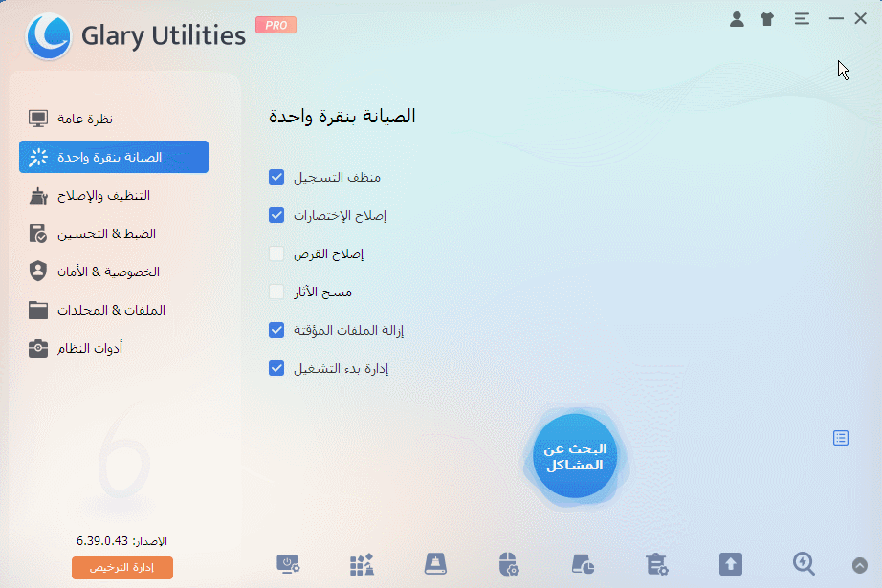The height and width of the screenshot is (588, 882).
Task: Uncheck the إدارة بدء التشغيل checkbox
Action: pyautogui.click(x=276, y=368)
